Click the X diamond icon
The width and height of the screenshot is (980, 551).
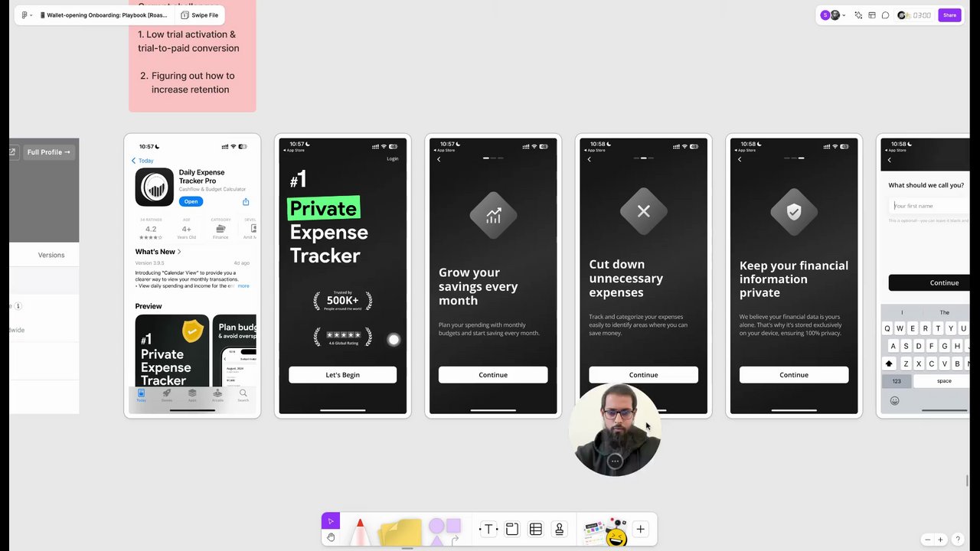[643, 211]
